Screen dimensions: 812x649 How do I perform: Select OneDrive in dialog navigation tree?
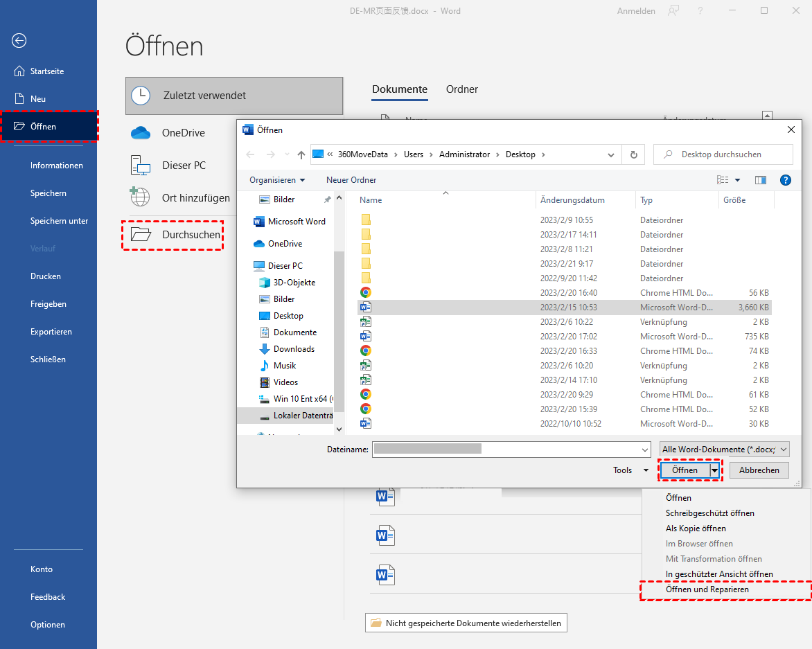[278, 244]
